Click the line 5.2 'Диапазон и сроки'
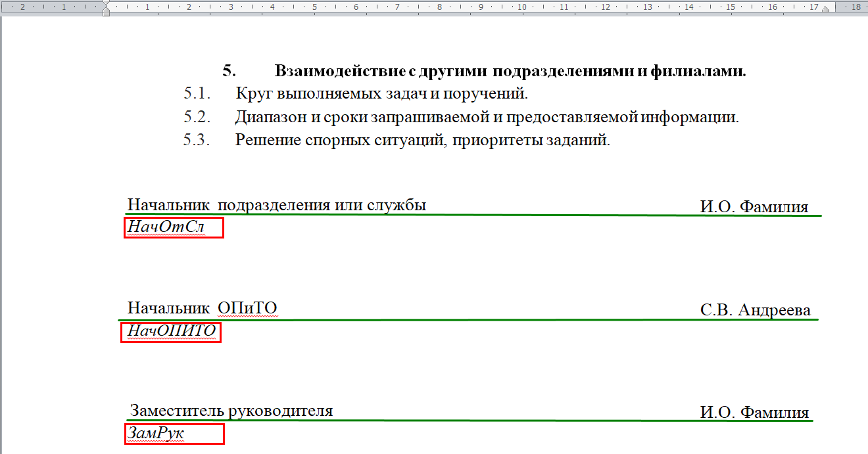 point(487,118)
